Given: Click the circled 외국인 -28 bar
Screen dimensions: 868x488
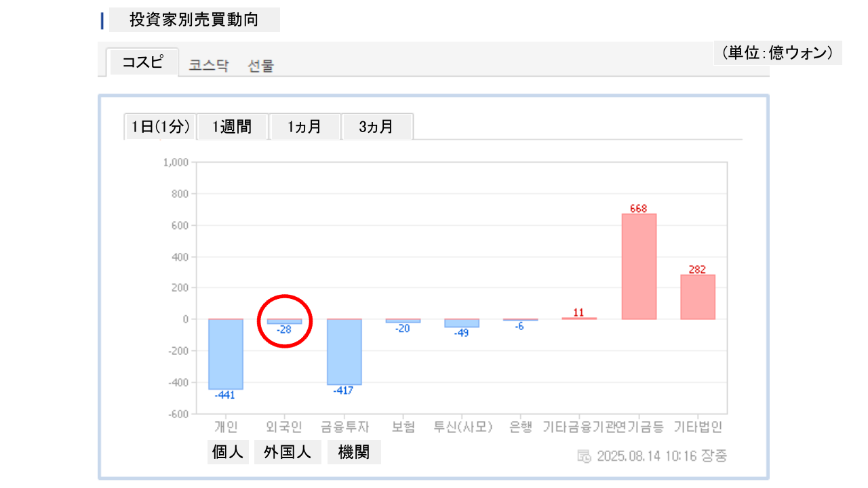Looking at the screenshot, I should [284, 321].
